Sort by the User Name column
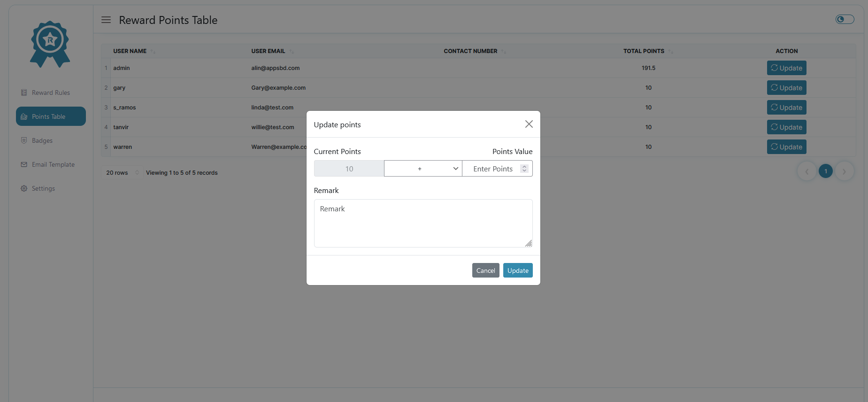868x402 pixels. click(130, 51)
